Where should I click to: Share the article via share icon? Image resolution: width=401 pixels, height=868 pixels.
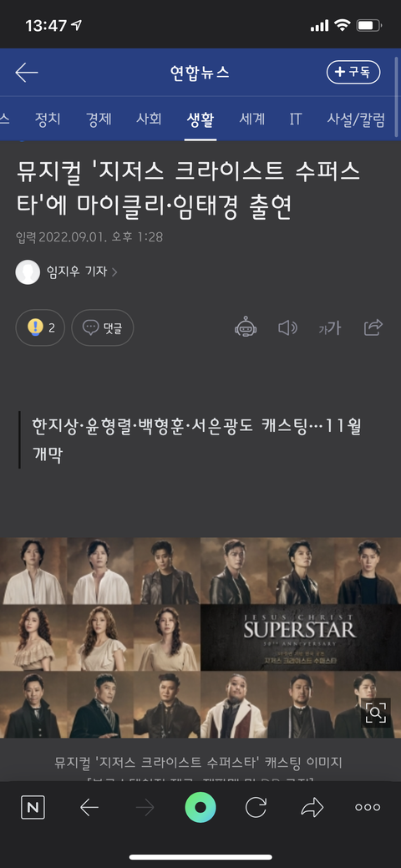click(x=373, y=327)
